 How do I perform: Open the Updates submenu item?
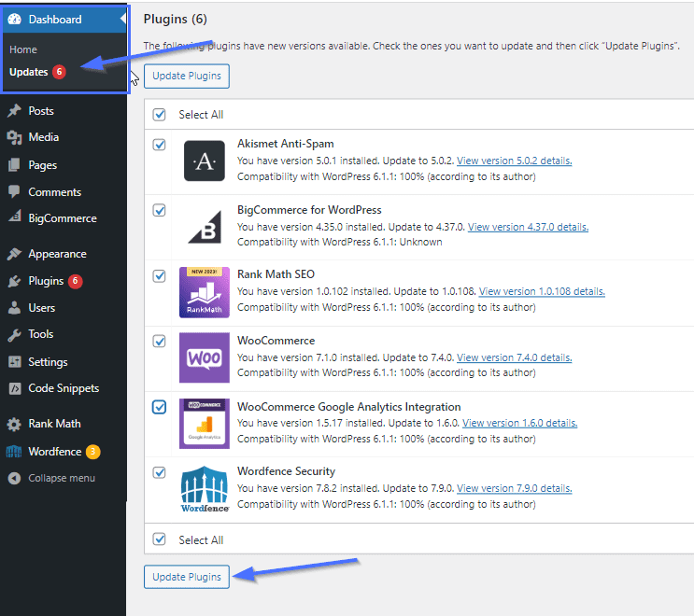[x=28, y=72]
